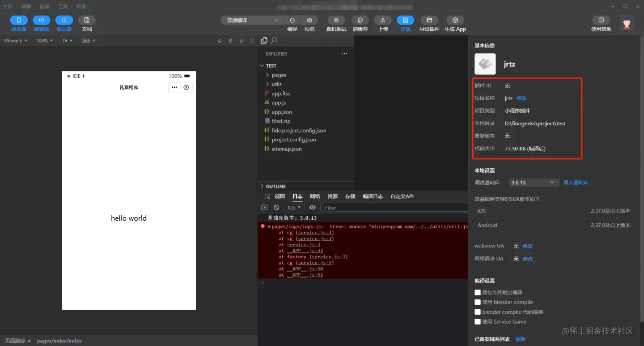
Task: Click the 导入基础库 link
Action: click(576, 183)
